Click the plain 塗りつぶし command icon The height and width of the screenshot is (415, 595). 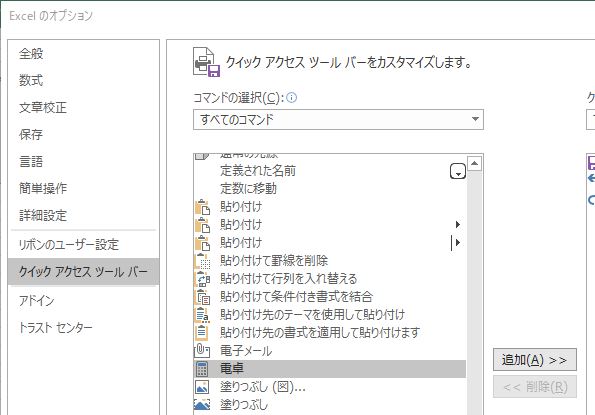202,405
